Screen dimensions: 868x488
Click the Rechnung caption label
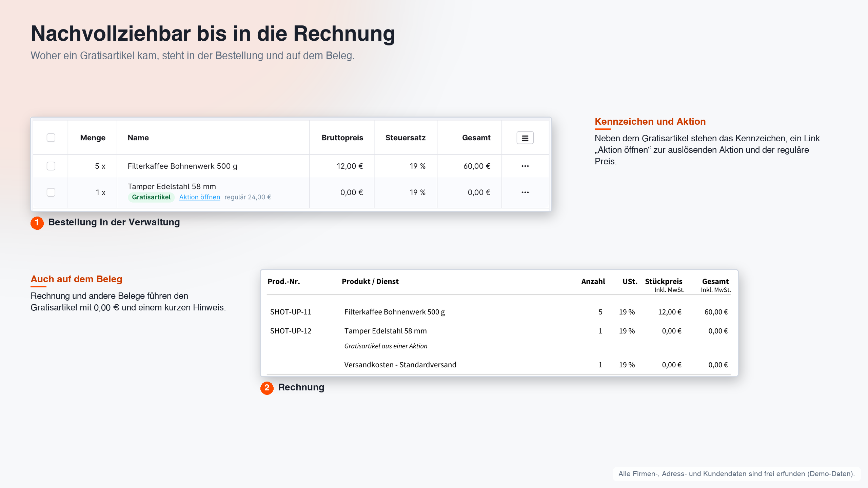[x=301, y=387]
